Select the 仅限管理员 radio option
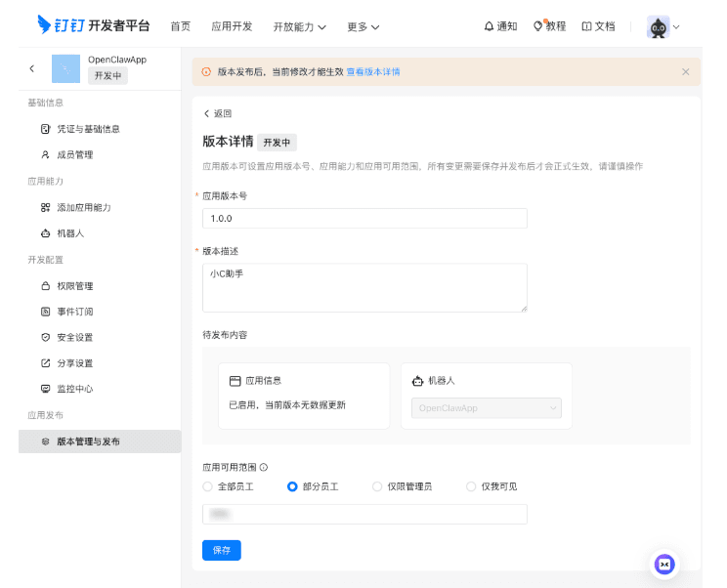This screenshot has width=727, height=588. tap(377, 486)
